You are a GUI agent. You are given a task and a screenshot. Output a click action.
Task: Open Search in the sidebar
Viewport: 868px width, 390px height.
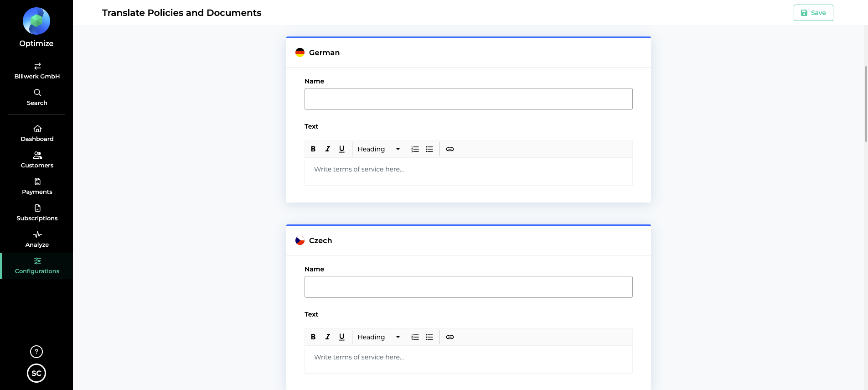(37, 98)
